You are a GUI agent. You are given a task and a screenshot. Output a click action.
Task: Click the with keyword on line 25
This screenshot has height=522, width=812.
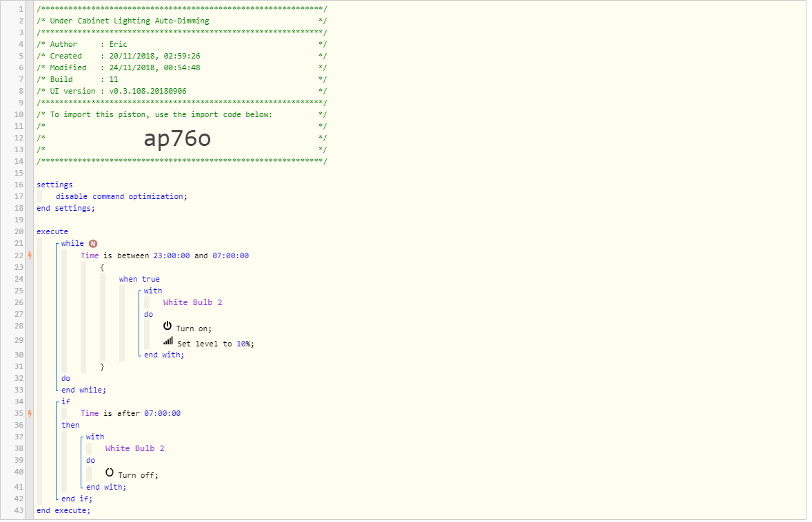(153, 291)
